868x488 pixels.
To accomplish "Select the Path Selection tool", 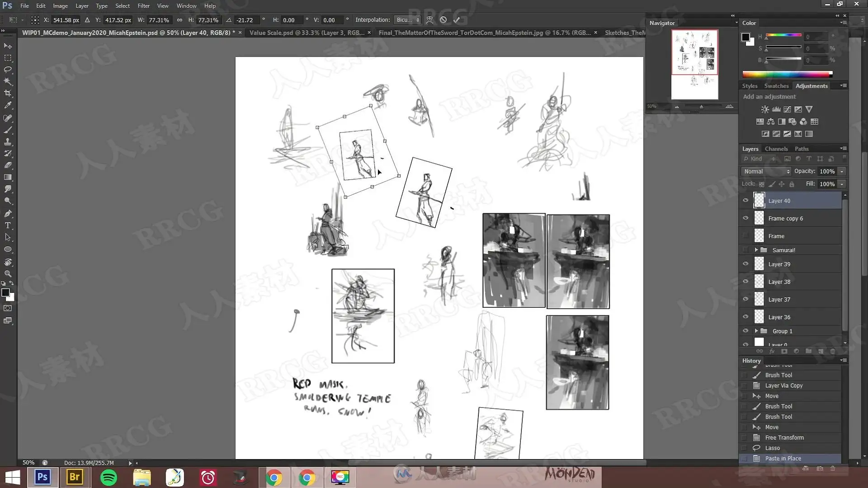I will (x=8, y=237).
